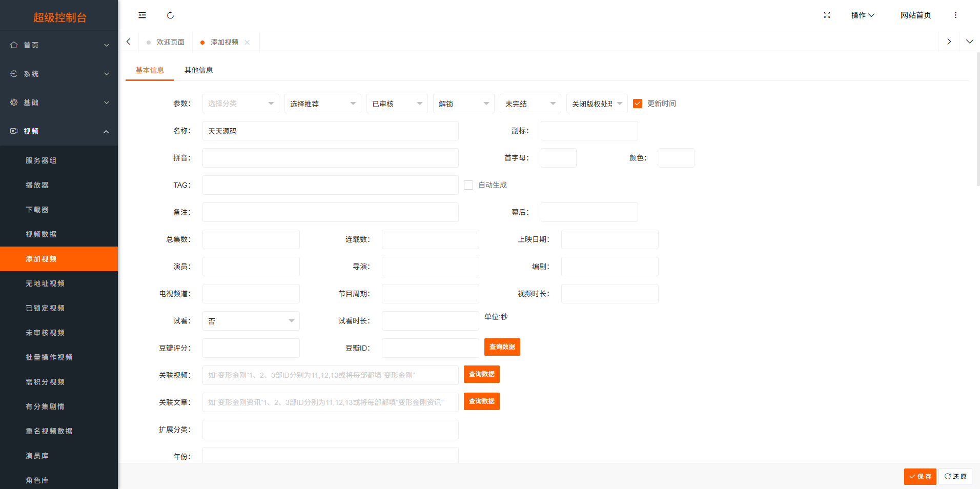Image resolution: width=980 pixels, height=489 pixels.
Task: Open the vertical three-dot more menu
Action: click(x=955, y=15)
